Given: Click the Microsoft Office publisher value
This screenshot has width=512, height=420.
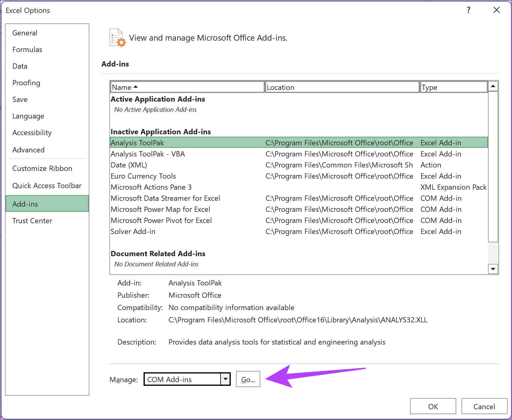Looking at the screenshot, I should pos(195,295).
